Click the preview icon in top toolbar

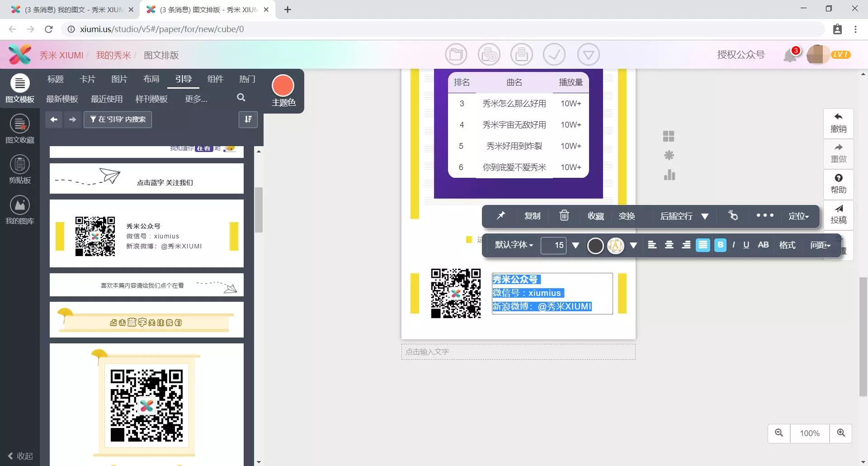pyautogui.click(x=489, y=55)
